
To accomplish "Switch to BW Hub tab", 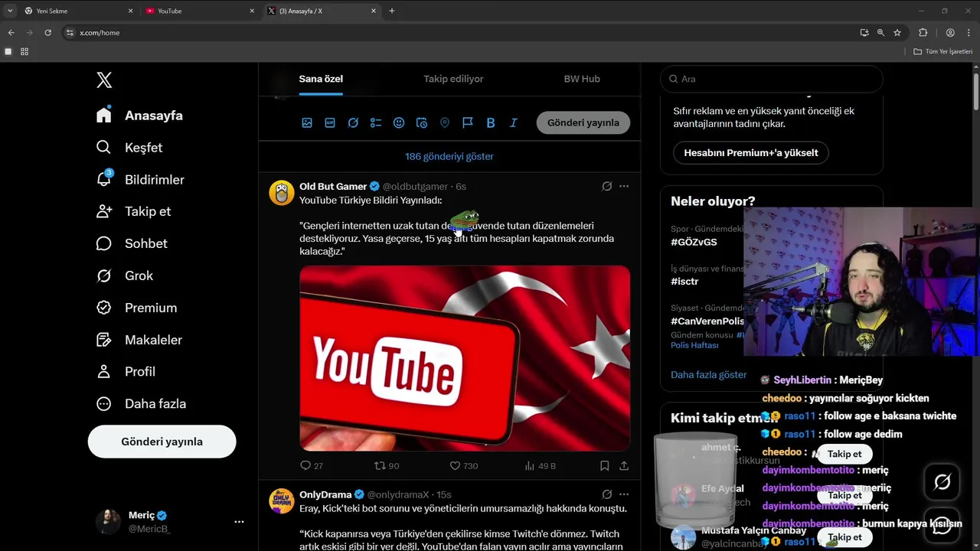I will (582, 79).
